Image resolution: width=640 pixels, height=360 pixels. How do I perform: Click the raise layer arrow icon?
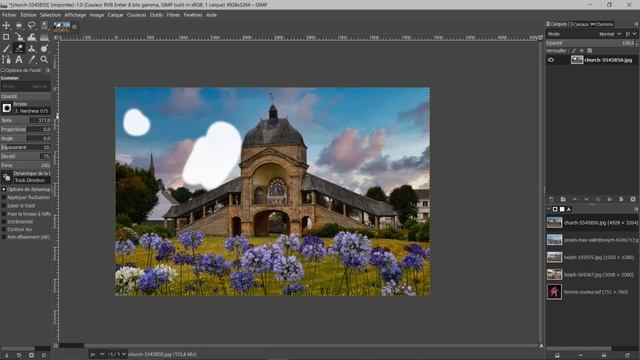(575, 199)
